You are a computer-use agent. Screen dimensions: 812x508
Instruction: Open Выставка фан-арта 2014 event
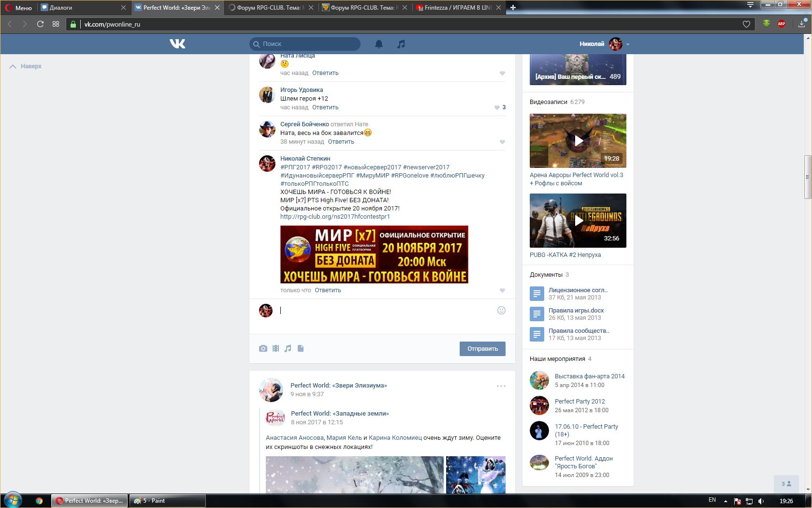point(590,376)
